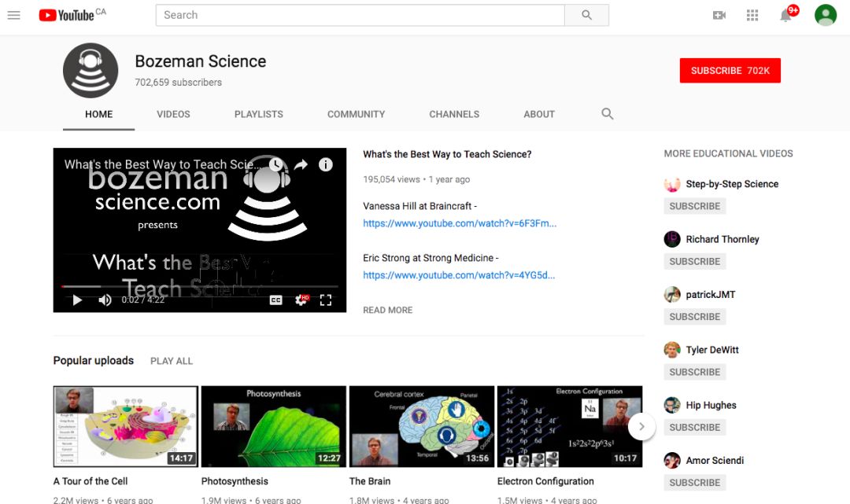Open the Vanessa Hill Braincraft video link
The width and height of the screenshot is (850, 504).
(460, 223)
